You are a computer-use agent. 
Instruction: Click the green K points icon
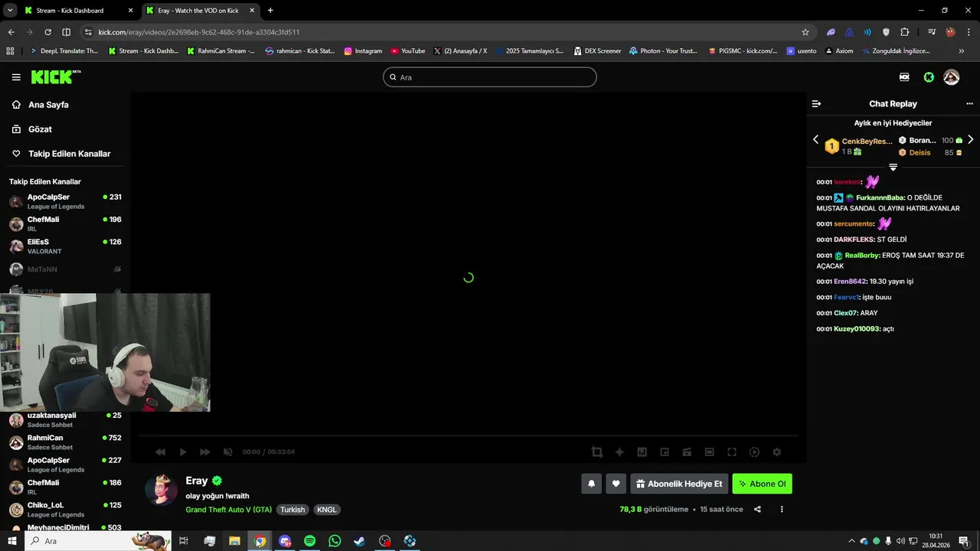(929, 77)
